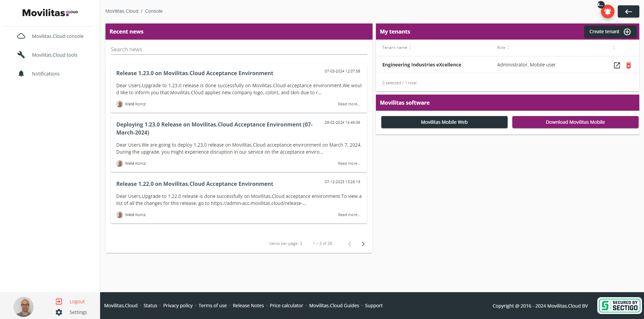644x319 pixels.
Task: Open Movilitas.Cloud Guides footer link
Action: pos(334,306)
